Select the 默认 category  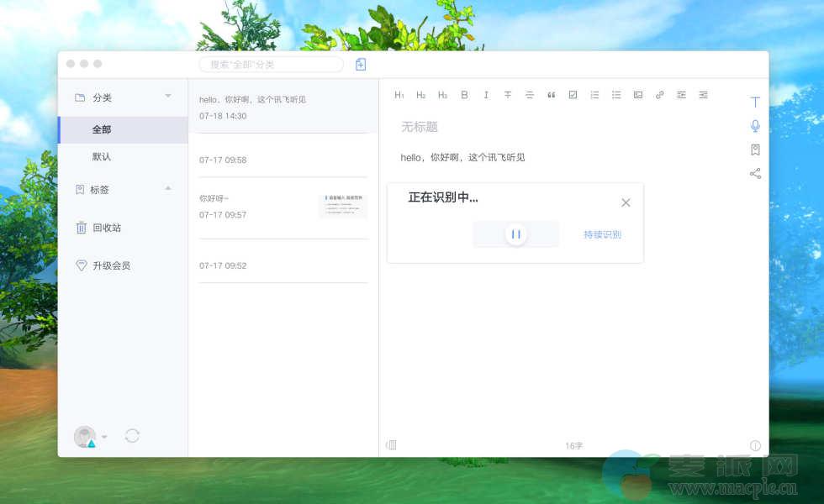(x=102, y=157)
